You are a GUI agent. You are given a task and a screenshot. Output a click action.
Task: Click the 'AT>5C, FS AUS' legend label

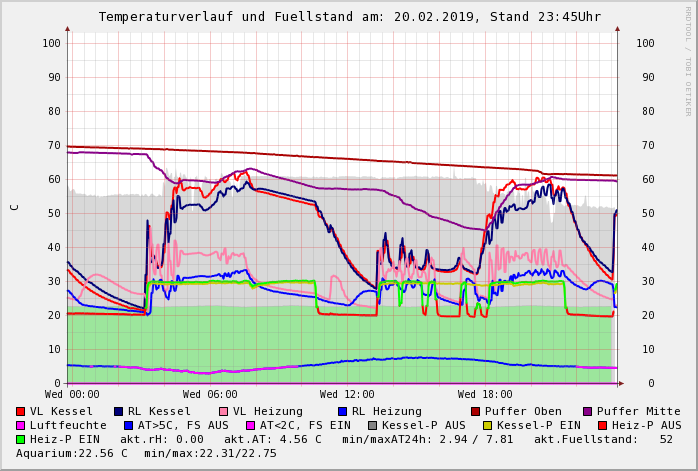(x=183, y=425)
